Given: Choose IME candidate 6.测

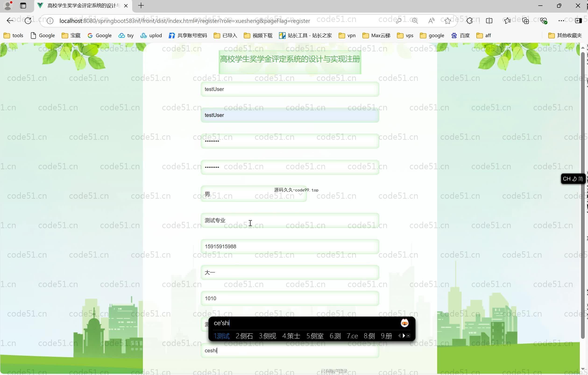Looking at the screenshot, I should [x=335, y=336].
